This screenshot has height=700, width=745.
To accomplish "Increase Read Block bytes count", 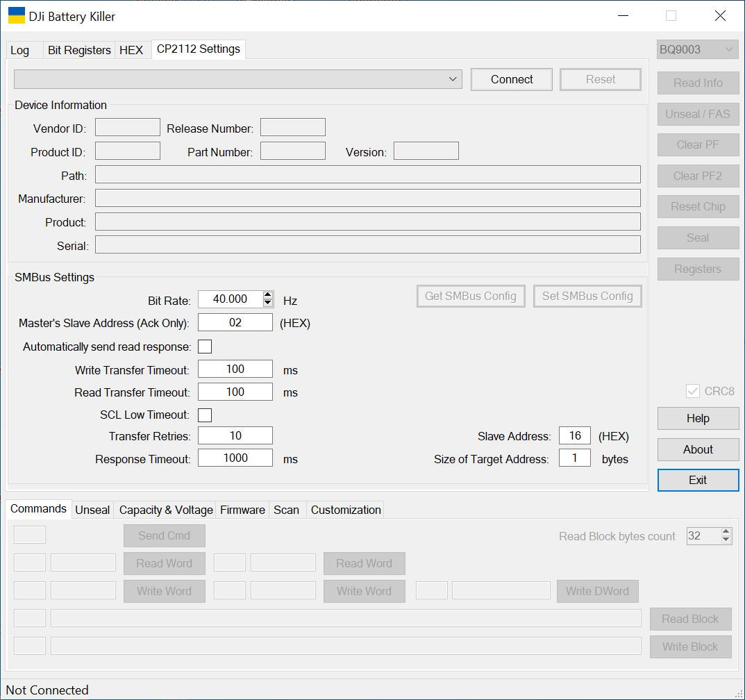I will coord(726,532).
